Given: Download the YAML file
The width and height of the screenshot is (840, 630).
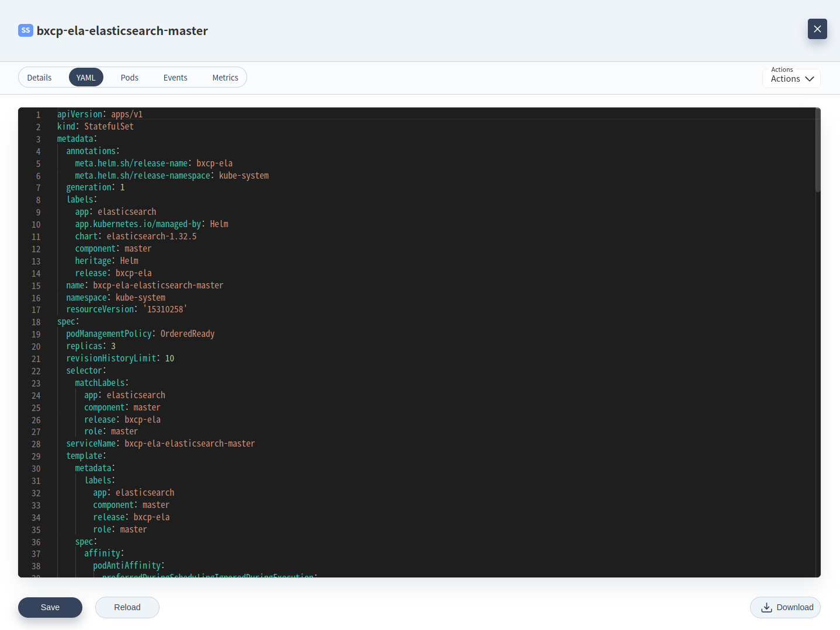Looking at the screenshot, I should coord(785,607).
